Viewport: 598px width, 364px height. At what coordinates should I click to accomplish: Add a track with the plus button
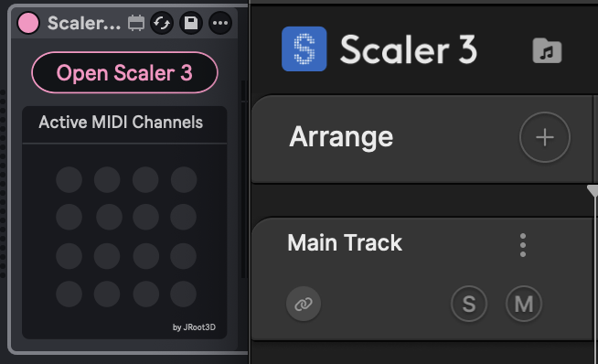point(545,137)
